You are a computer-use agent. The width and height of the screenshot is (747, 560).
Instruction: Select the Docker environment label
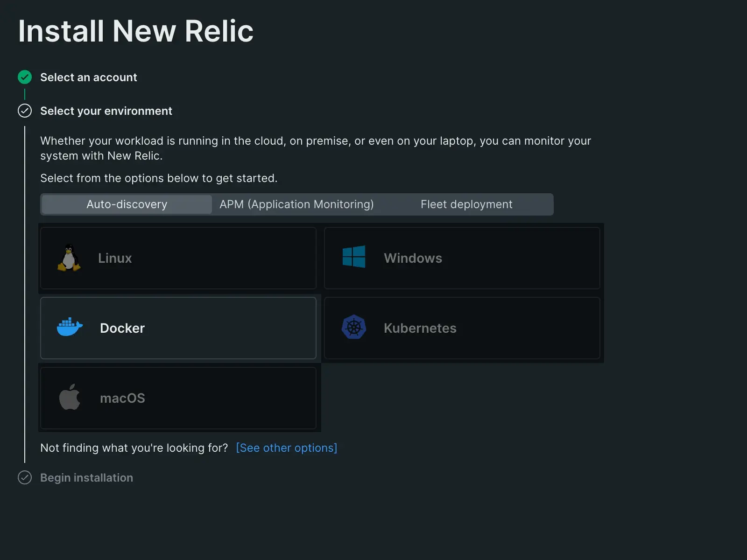(x=122, y=328)
